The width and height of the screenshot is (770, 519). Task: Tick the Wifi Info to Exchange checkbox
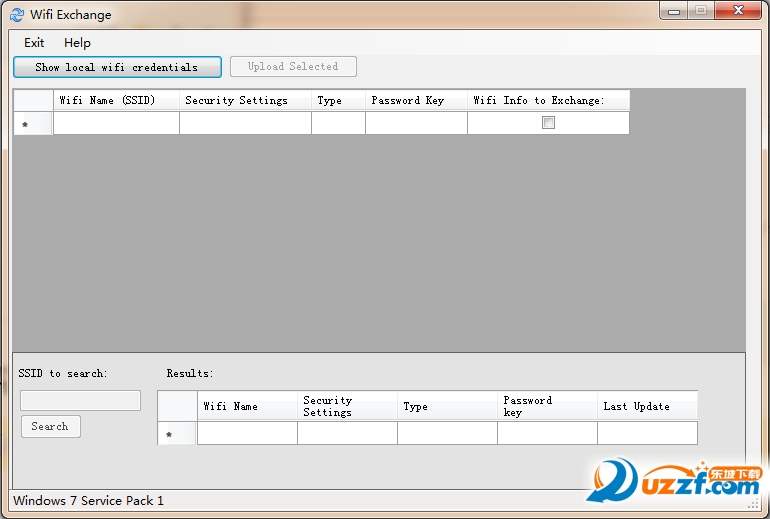[x=548, y=123]
